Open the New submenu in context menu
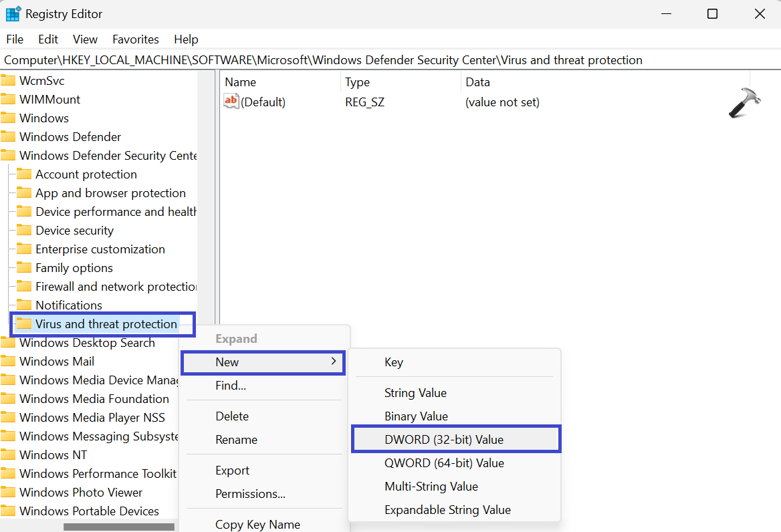 (x=263, y=362)
